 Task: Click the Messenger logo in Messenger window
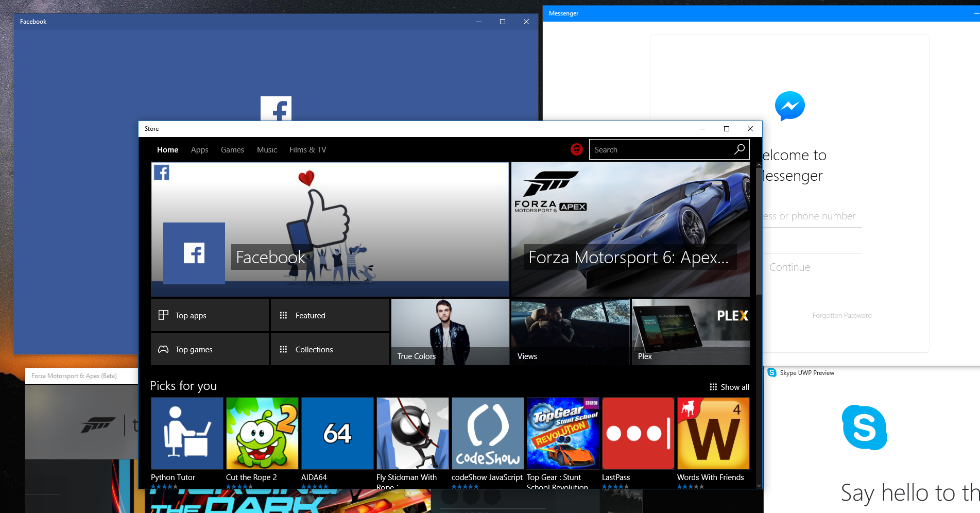789,106
